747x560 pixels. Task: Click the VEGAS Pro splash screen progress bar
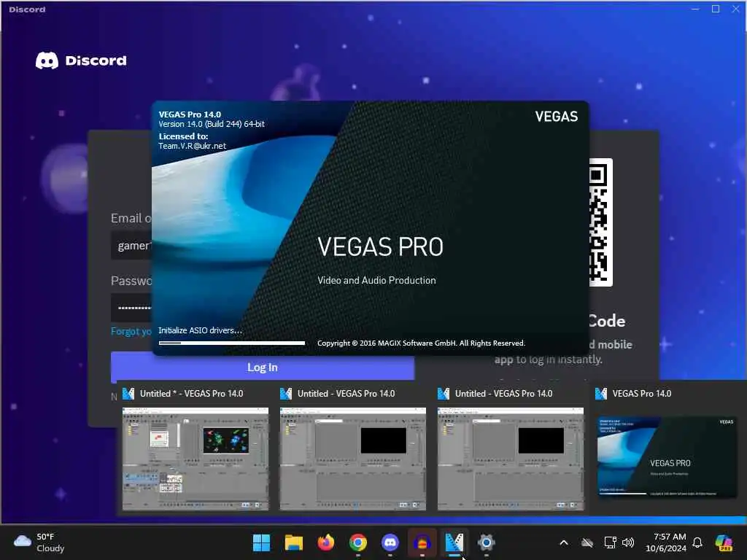click(x=231, y=343)
